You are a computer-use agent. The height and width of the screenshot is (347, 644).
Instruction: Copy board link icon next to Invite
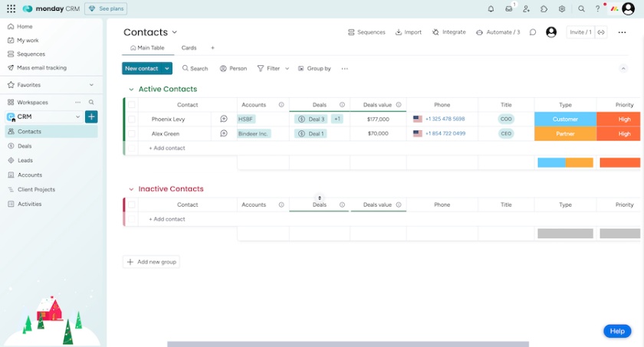coord(601,32)
